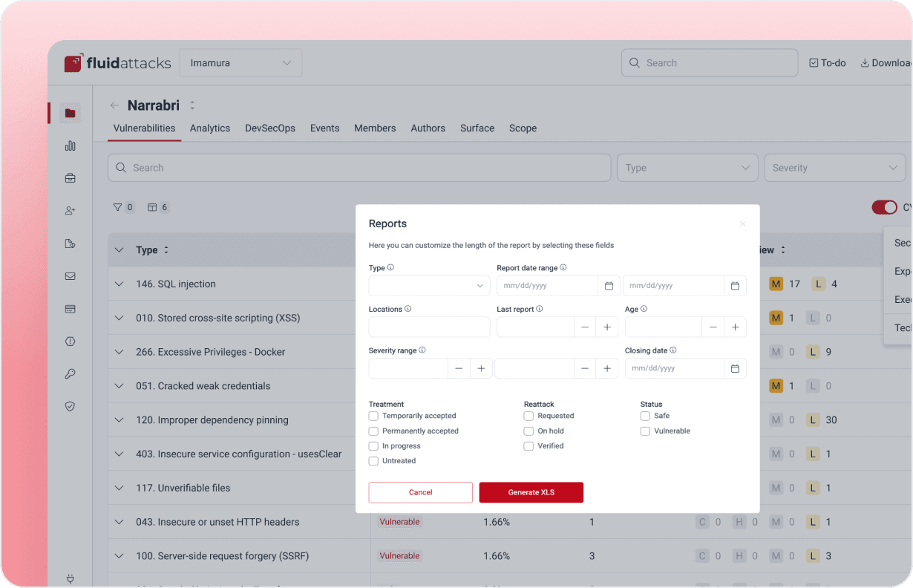Decrease the Age value with minus

point(713,327)
